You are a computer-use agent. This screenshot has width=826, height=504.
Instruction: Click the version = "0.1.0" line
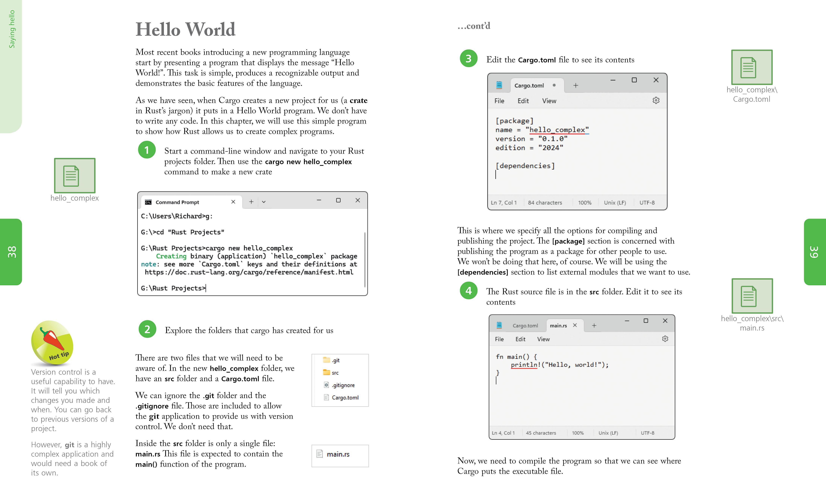pyautogui.click(x=531, y=139)
